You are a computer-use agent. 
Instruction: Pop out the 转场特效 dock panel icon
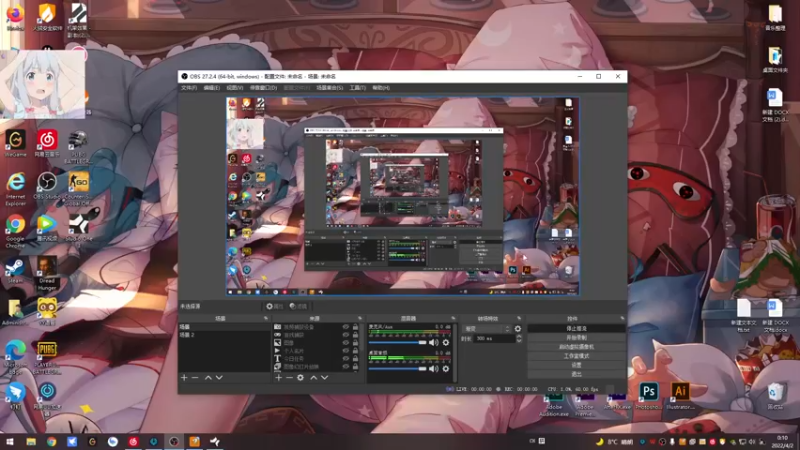519,318
